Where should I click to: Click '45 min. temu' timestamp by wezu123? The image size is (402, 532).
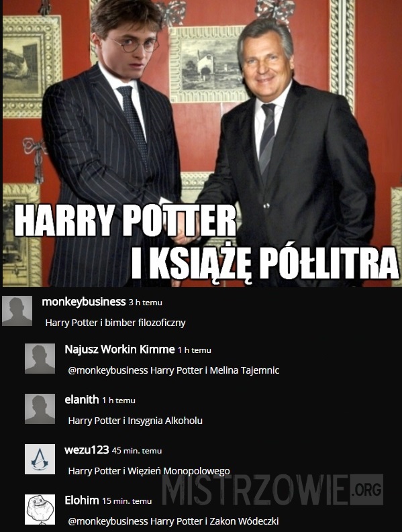[x=137, y=451]
